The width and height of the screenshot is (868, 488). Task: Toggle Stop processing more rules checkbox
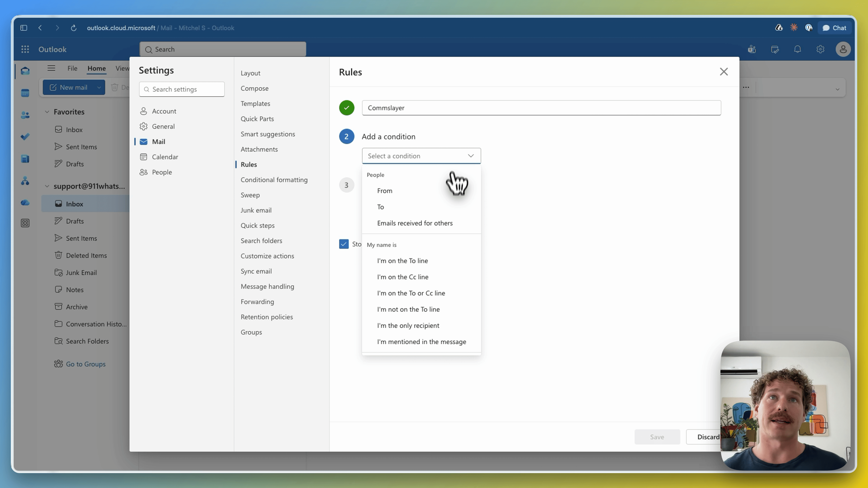(344, 244)
